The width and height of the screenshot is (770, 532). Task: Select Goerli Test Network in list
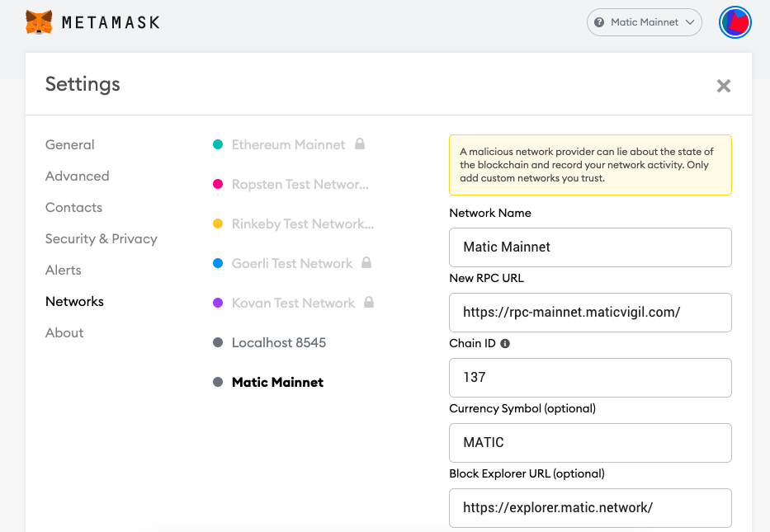coord(292,264)
